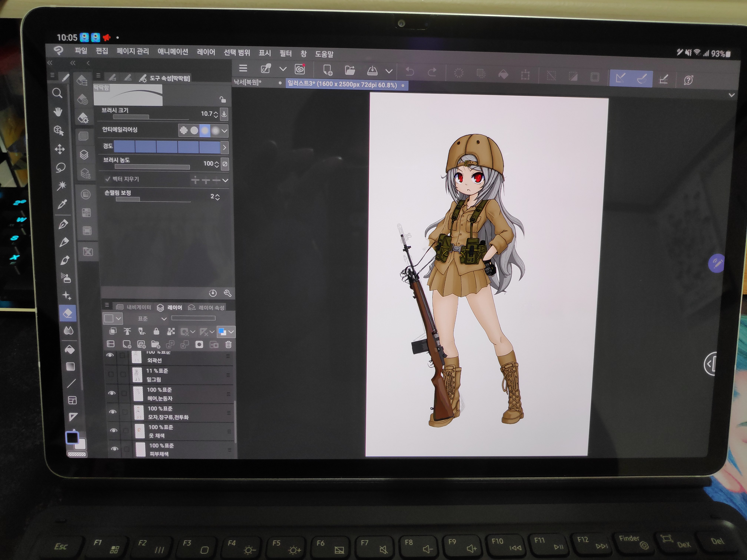Switch to the 레이어 속성 tab
The image size is (747, 560).
tap(207, 308)
